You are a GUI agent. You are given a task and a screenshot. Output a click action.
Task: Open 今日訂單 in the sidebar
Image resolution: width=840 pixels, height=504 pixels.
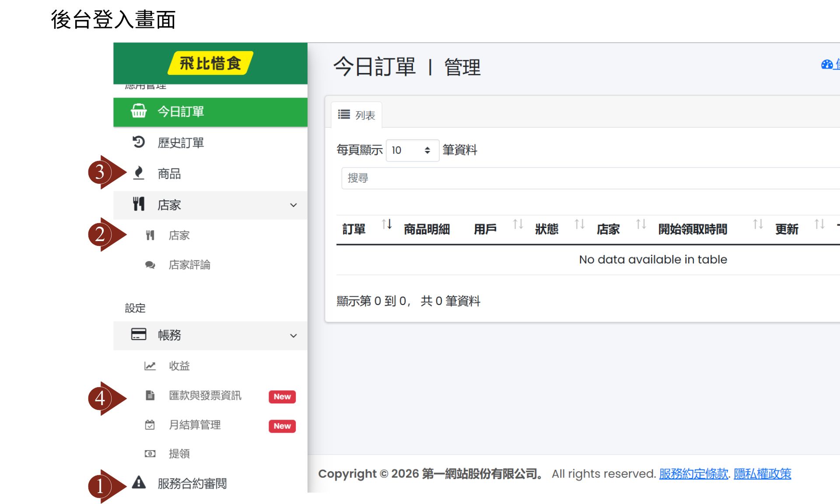(x=210, y=112)
